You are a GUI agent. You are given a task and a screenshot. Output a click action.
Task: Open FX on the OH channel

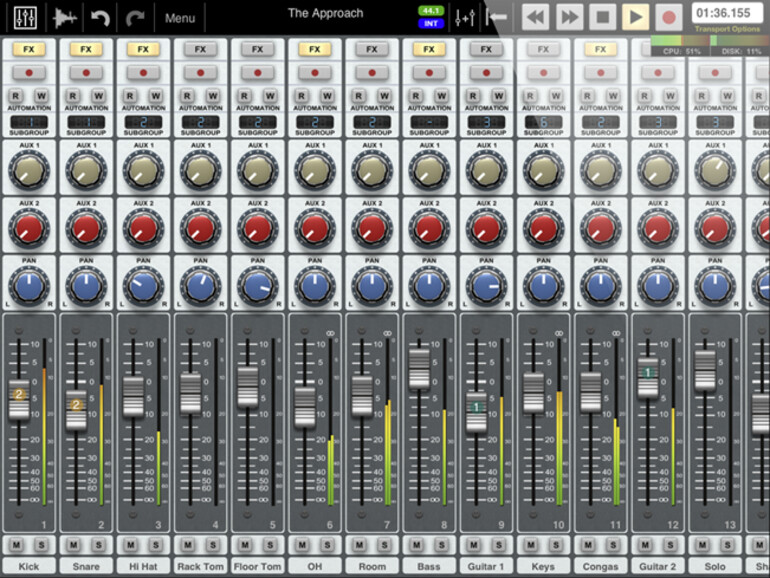pos(314,49)
